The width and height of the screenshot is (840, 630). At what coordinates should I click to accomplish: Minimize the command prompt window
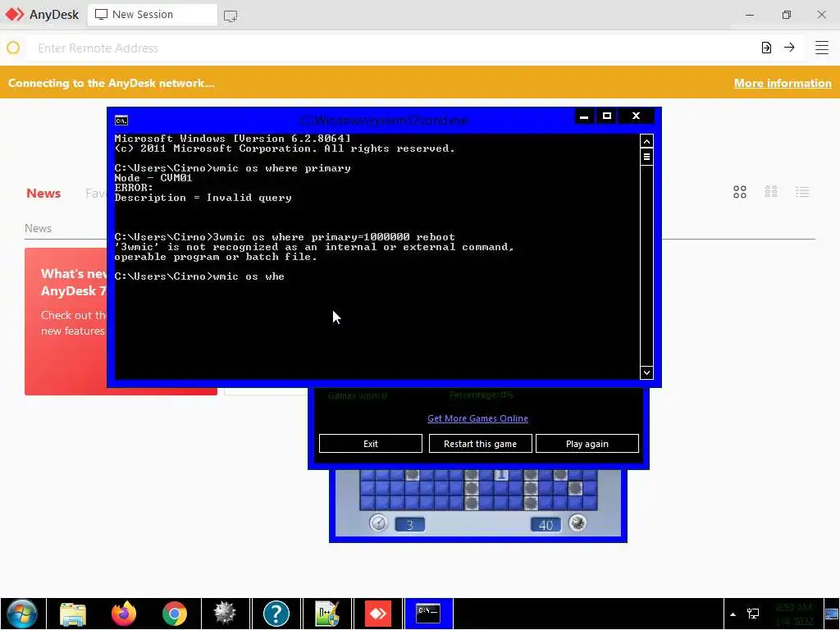[584, 116]
